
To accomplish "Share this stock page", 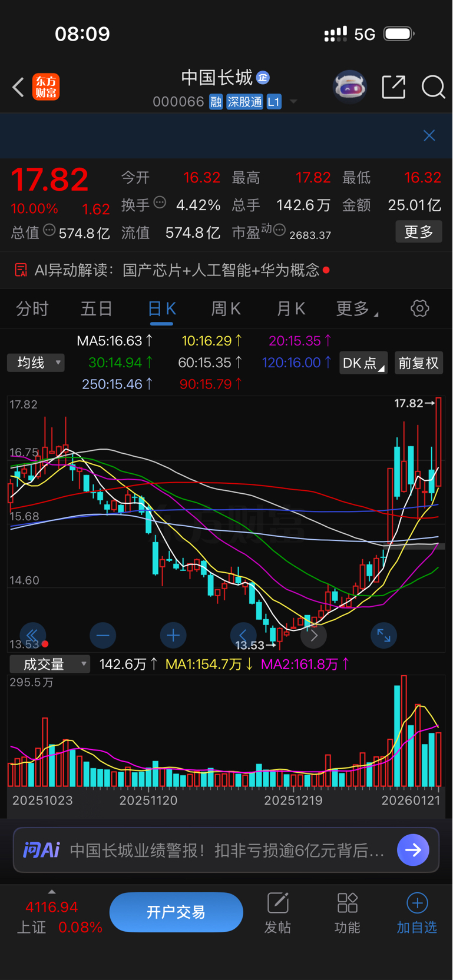I will coord(394,87).
